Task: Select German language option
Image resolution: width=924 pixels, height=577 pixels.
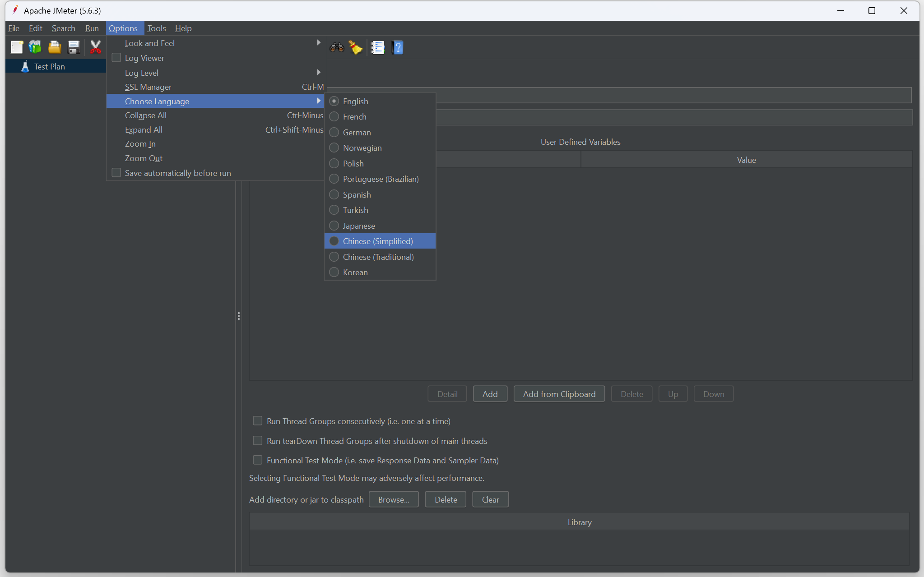Action: pyautogui.click(x=380, y=132)
